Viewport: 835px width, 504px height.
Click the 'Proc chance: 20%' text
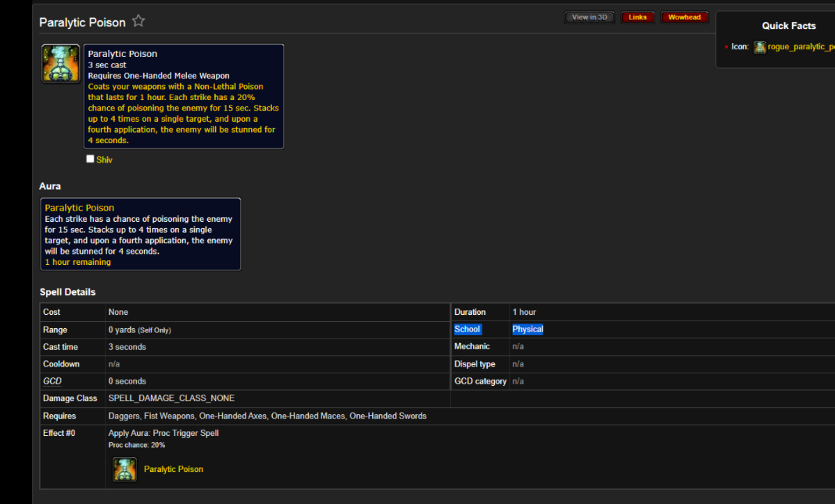136,445
